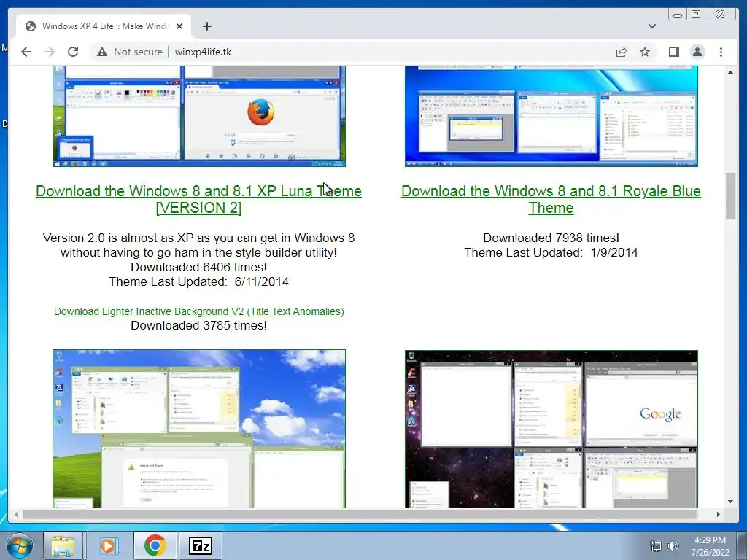
Task: Click the vertical scrollbar down arrow
Action: click(x=730, y=502)
